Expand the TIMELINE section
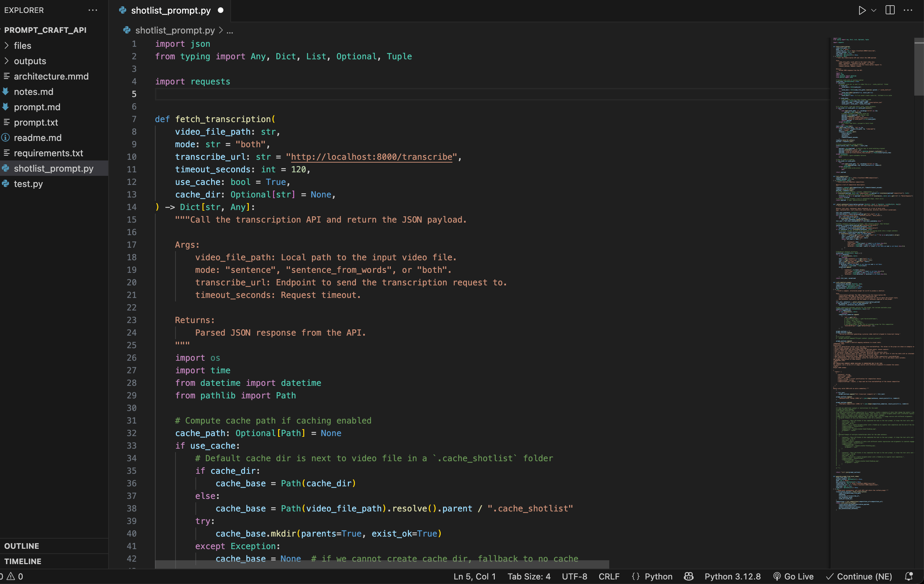The image size is (924, 584). coord(23,561)
